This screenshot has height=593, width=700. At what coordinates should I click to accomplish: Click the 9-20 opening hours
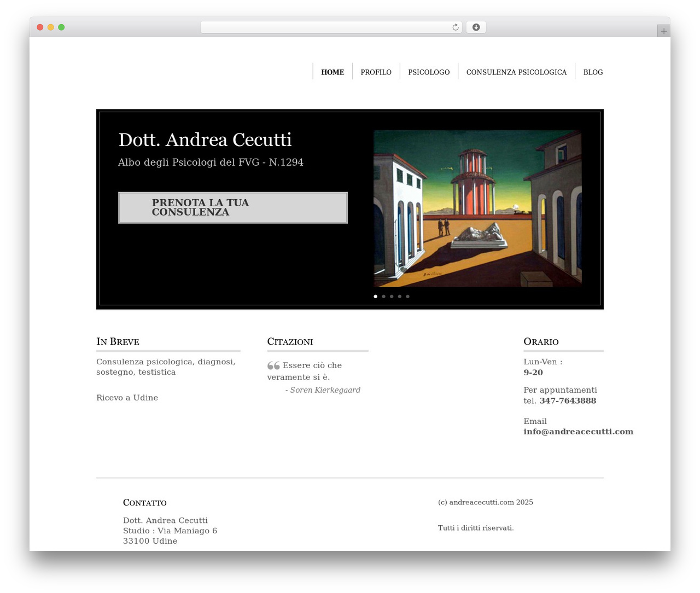point(533,373)
